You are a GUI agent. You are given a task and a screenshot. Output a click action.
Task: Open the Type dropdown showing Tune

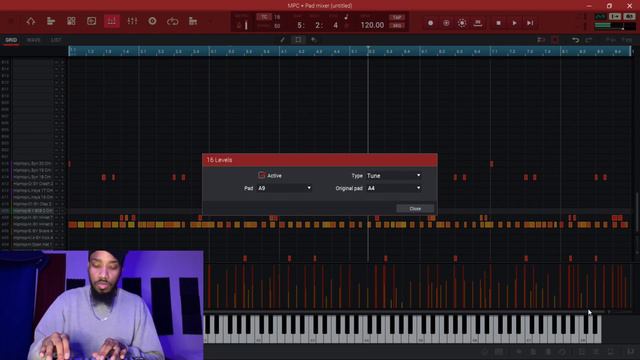393,176
